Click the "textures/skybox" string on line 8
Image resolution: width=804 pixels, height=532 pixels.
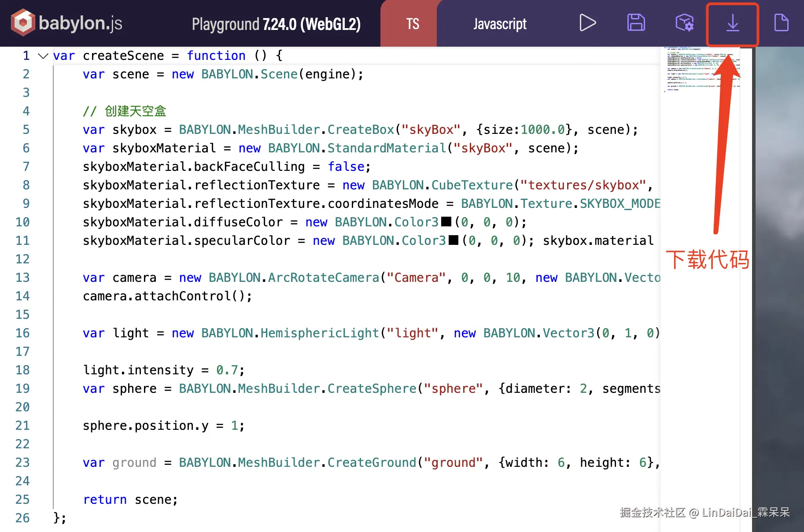click(x=583, y=185)
